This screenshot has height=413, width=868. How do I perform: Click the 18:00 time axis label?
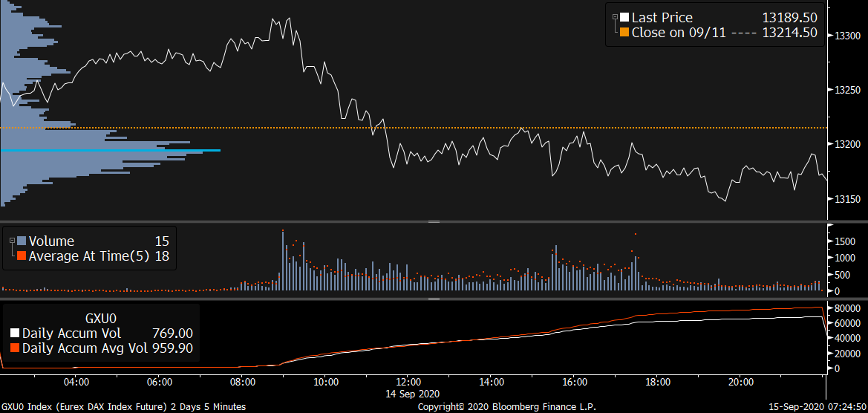click(658, 382)
